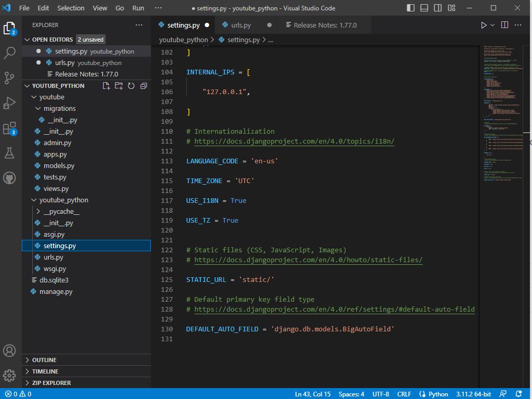The width and height of the screenshot is (532, 399).
Task: Open errors and warnings in status bar
Action: 18,394
